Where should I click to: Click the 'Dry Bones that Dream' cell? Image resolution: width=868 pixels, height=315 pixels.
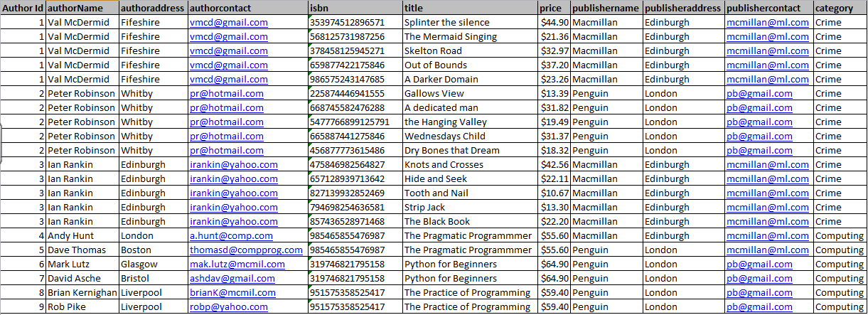click(x=470, y=150)
